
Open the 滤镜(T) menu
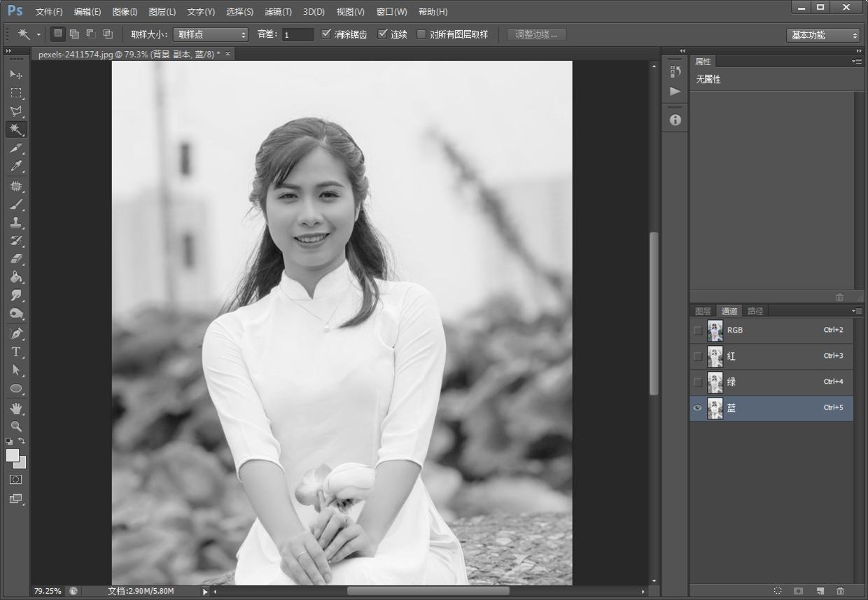[278, 12]
